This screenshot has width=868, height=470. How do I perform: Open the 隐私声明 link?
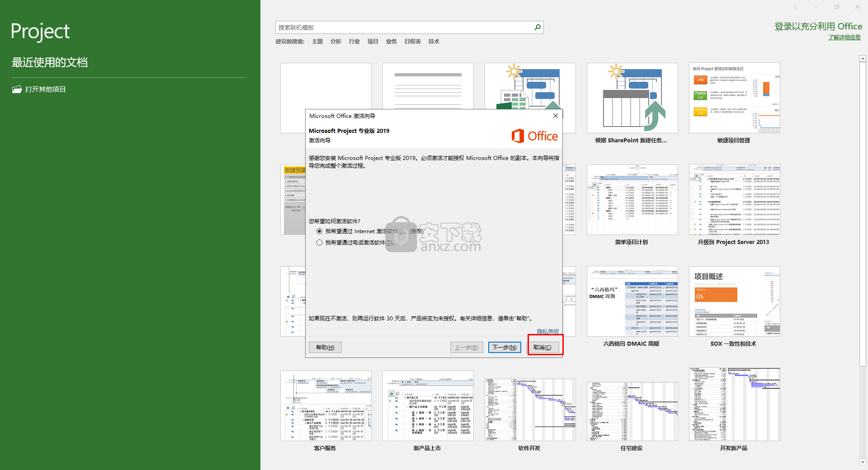tap(547, 331)
